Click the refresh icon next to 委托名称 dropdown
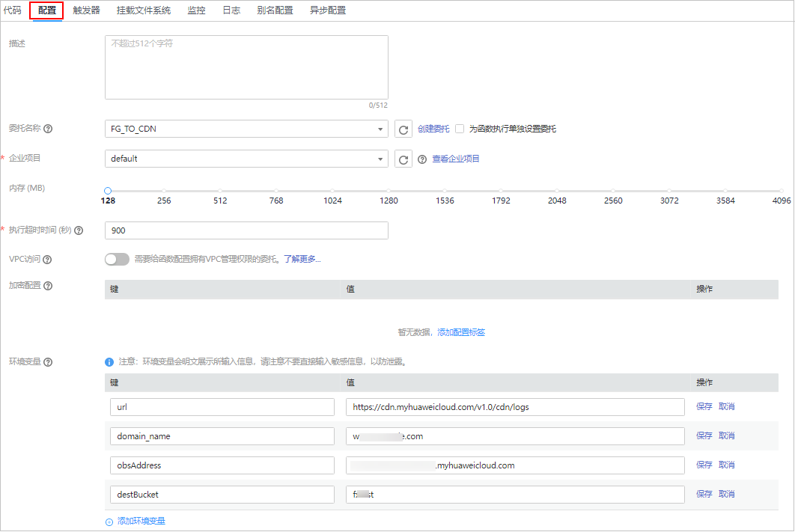 pyautogui.click(x=403, y=129)
